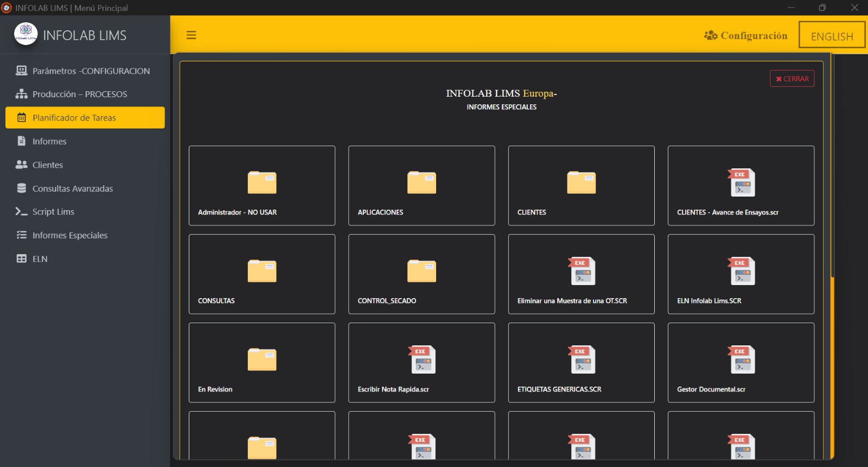Click the CERRAR button
This screenshot has height=467, width=868.
[792, 79]
